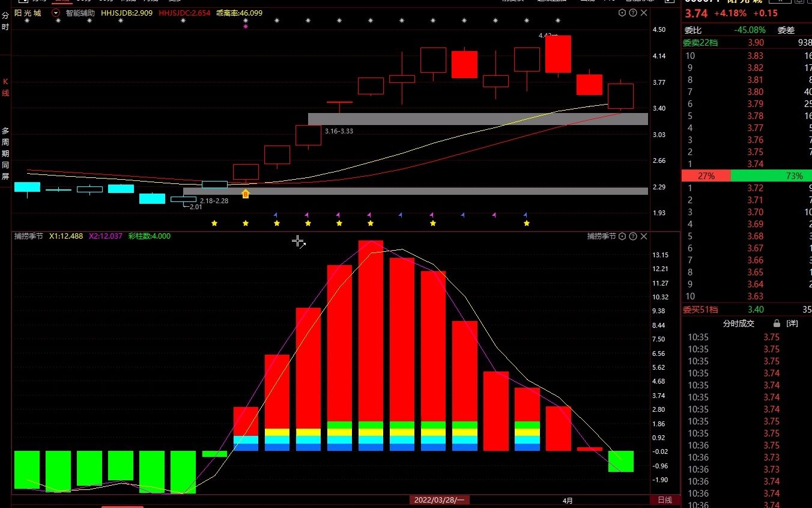Image resolution: width=812 pixels, height=508 pixels.
Task: Click the lock icon beside 分时成交
Action: click(777, 323)
